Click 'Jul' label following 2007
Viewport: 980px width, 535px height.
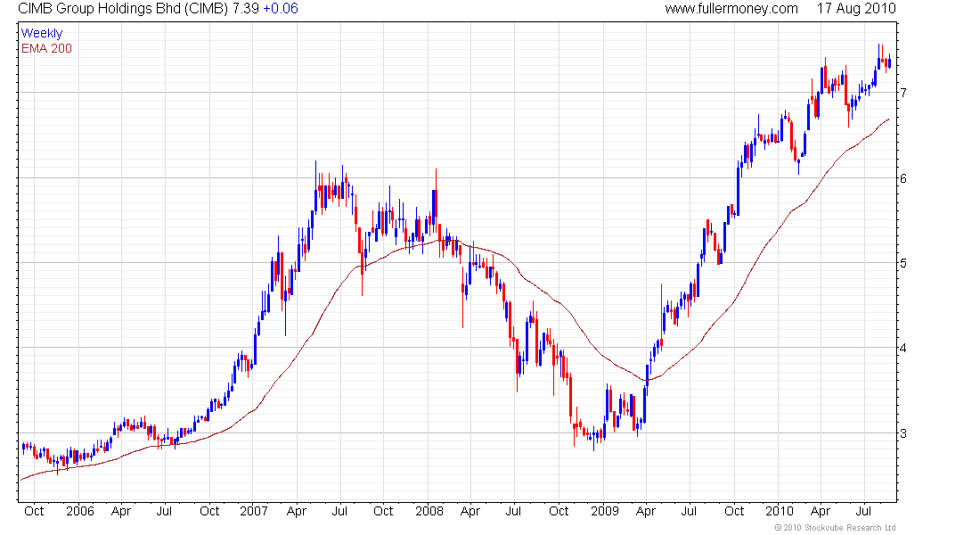pos(339,511)
